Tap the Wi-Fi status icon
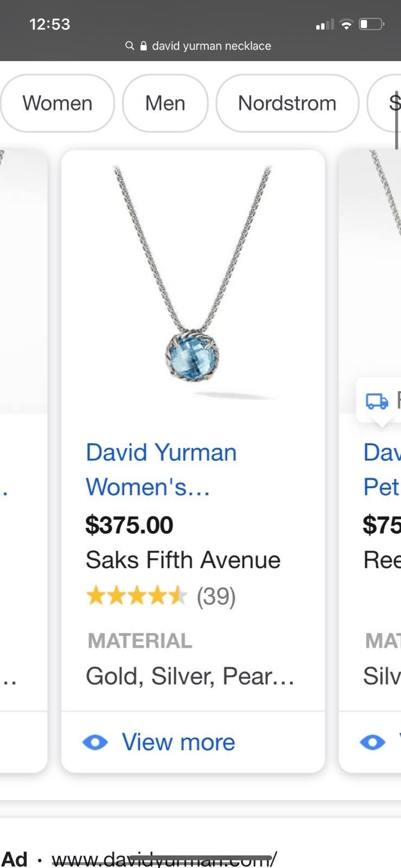 point(346,24)
